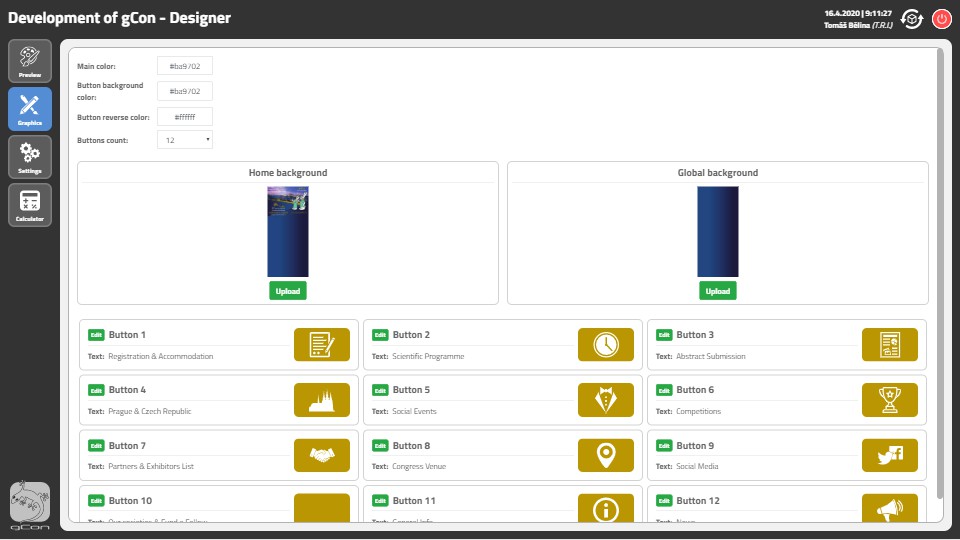The image size is (960, 540).
Task: Click the Social Media Twitter/Facebook icon
Action: coord(889,455)
